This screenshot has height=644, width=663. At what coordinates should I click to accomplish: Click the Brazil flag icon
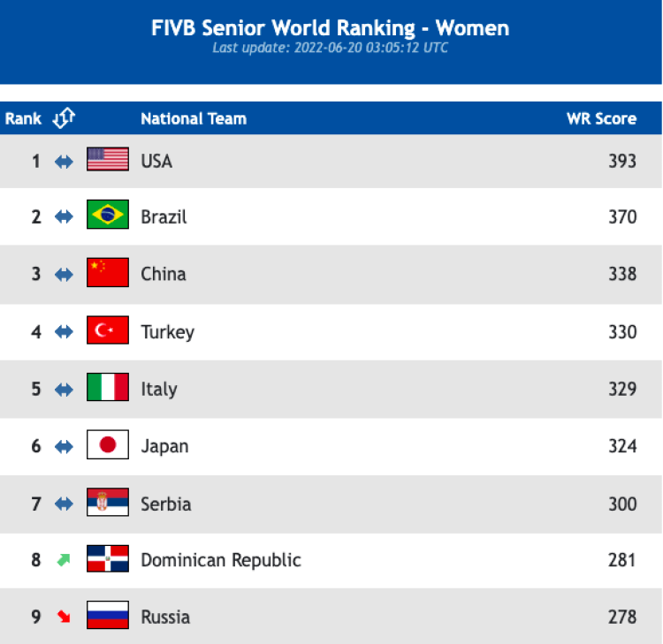(x=108, y=215)
